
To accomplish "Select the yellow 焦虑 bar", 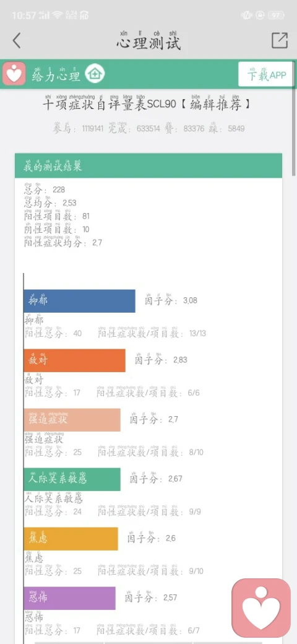I will pyautogui.click(x=71, y=539).
